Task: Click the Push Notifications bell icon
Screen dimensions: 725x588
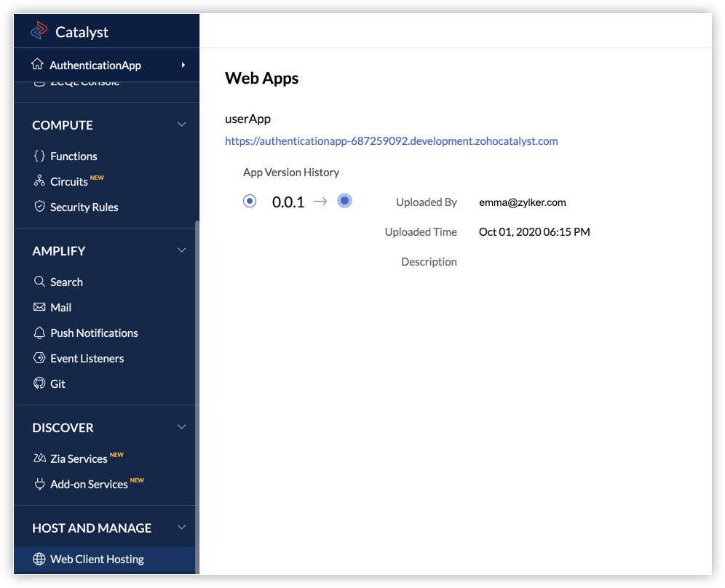Action: pos(39,333)
